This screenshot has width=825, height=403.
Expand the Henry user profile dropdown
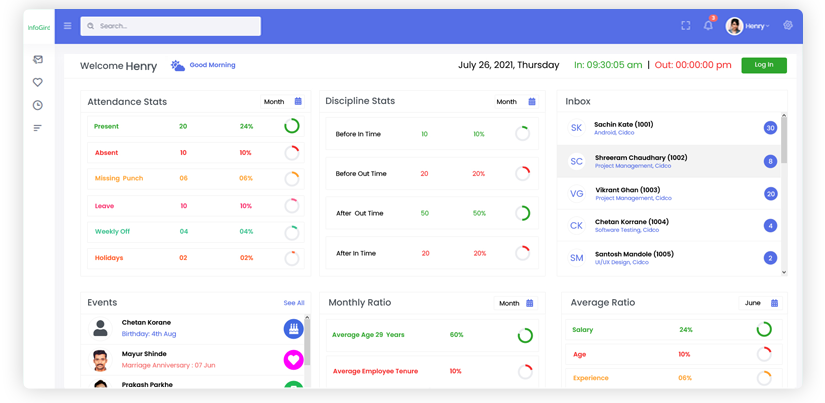[x=749, y=26]
